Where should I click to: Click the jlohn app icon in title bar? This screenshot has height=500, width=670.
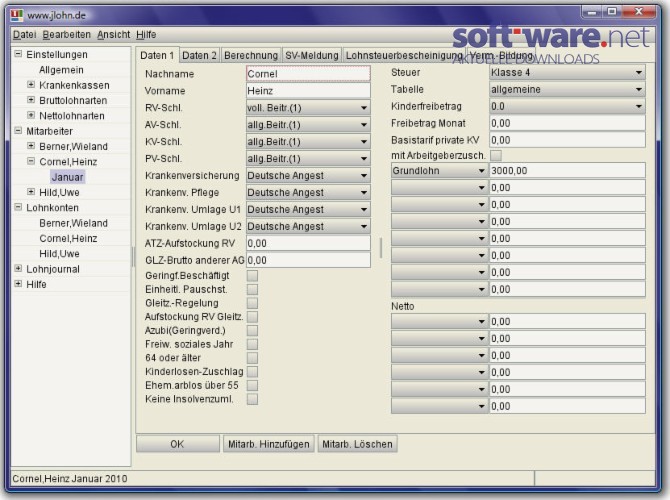17,15
